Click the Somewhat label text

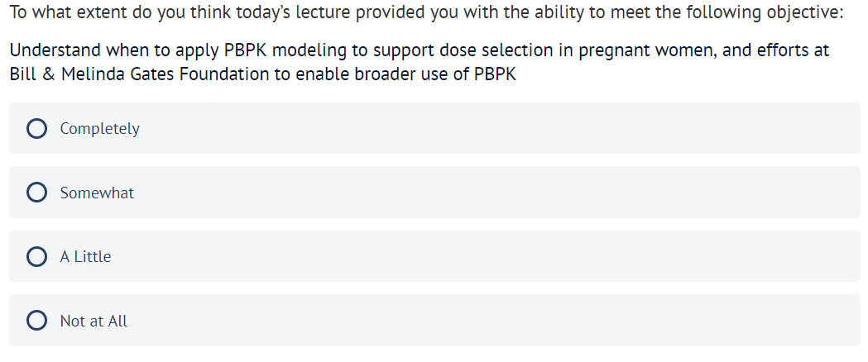97,193
